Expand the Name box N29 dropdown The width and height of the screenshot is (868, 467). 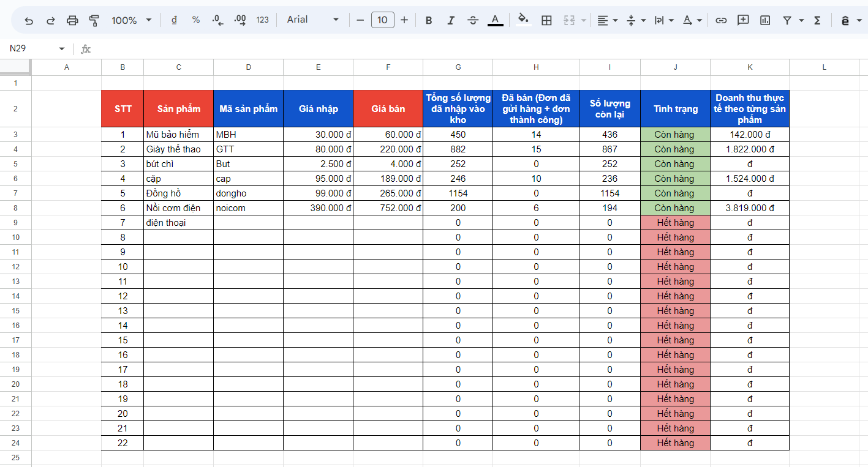pos(61,48)
